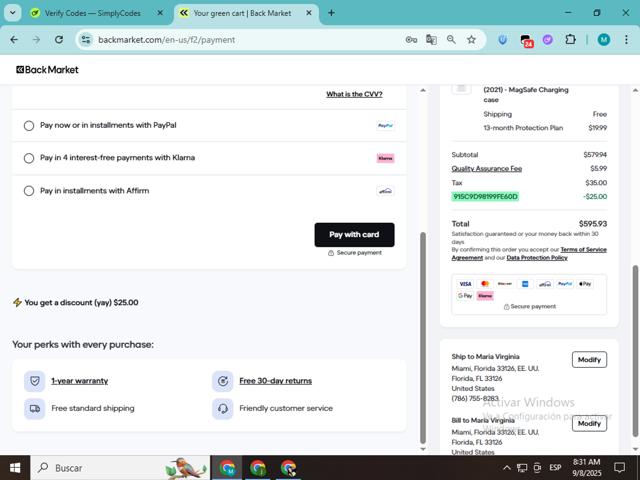
Task: Close the Verify Codes SimplyCodes tab
Action: click(160, 13)
